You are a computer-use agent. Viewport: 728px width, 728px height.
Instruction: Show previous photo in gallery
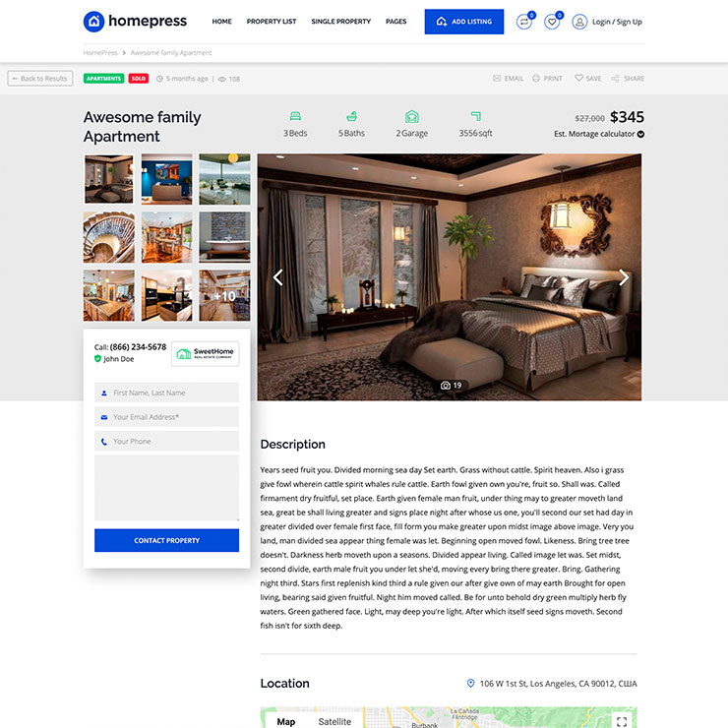[277, 277]
